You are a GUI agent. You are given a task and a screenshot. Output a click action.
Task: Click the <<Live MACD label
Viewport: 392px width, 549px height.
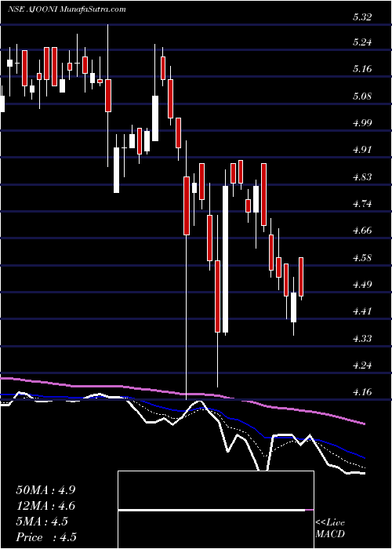[330, 528]
